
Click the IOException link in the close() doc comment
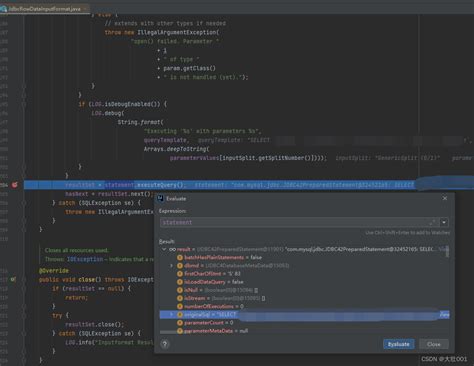click(x=85, y=259)
